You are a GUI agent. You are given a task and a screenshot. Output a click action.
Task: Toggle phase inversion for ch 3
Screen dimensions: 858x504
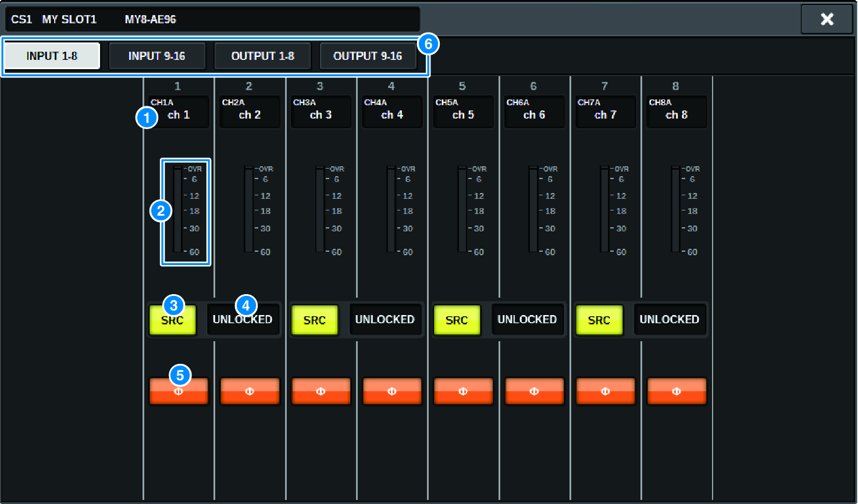tap(321, 391)
